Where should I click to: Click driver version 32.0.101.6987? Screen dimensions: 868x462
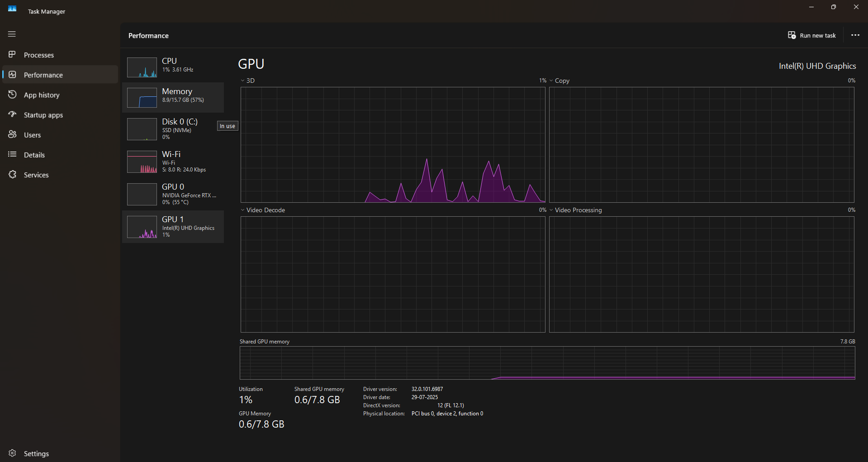click(x=427, y=389)
